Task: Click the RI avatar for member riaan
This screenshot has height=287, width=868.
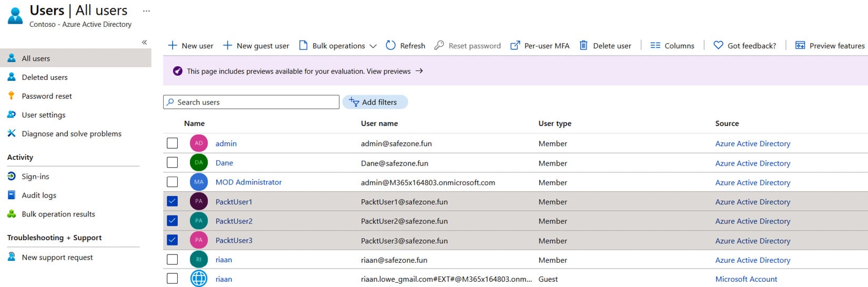Action: tap(199, 260)
